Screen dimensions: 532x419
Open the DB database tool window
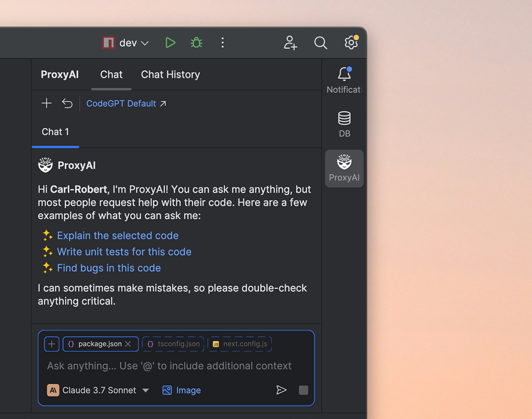click(x=344, y=124)
